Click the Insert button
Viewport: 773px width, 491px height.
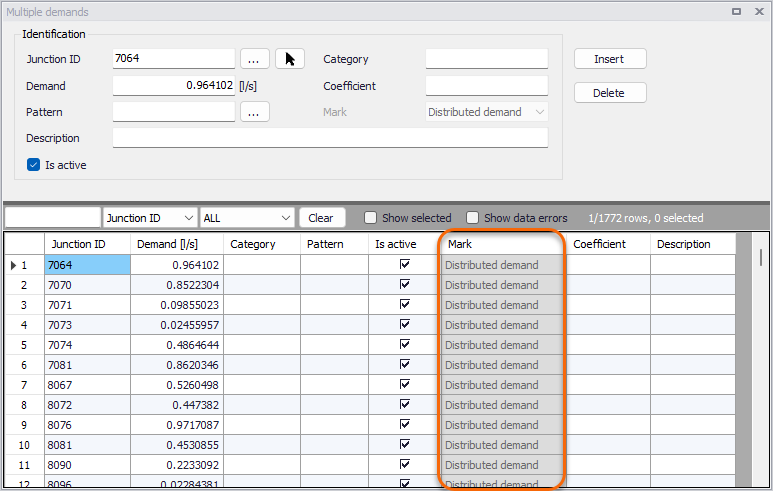610,59
